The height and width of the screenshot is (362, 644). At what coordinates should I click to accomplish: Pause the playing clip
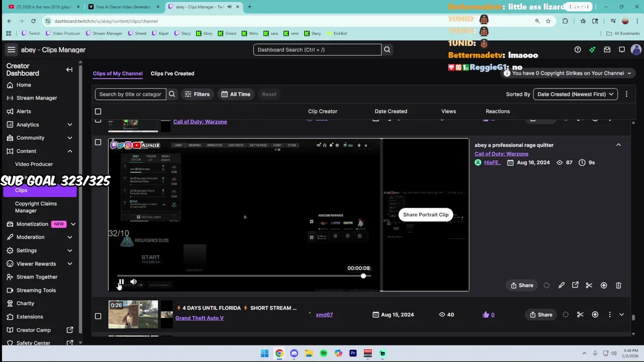pyautogui.click(x=121, y=282)
